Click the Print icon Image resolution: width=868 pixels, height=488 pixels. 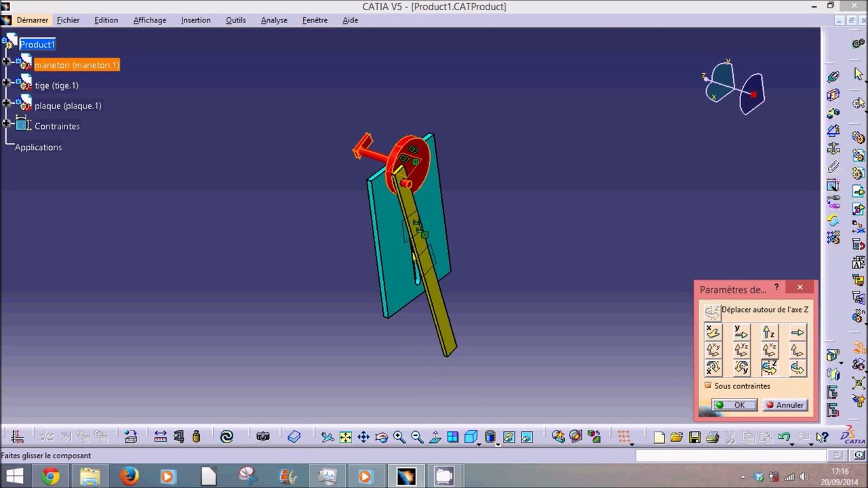[x=712, y=437]
